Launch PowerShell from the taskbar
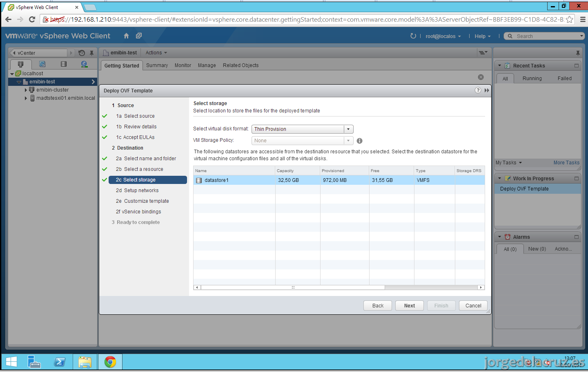588x372 pixels. point(60,362)
